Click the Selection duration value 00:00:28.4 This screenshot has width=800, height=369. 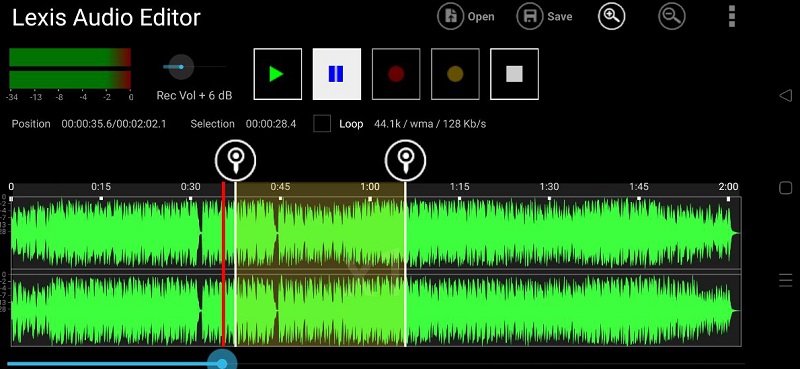271,124
